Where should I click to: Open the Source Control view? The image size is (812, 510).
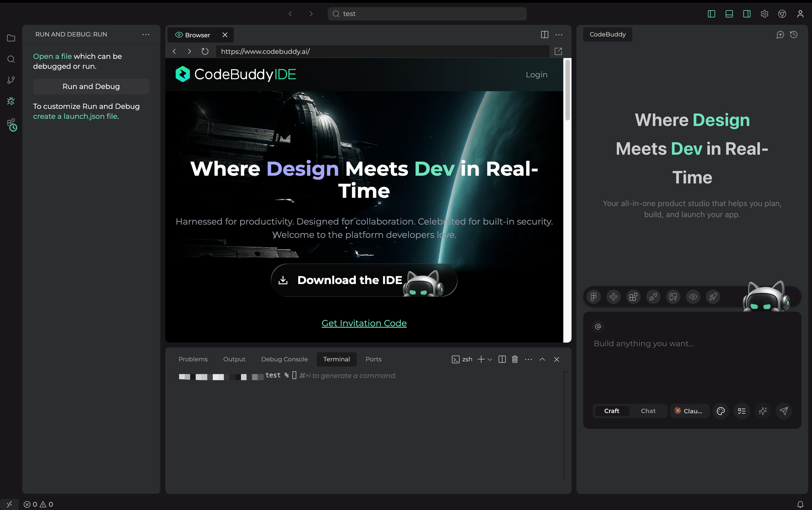(x=11, y=80)
